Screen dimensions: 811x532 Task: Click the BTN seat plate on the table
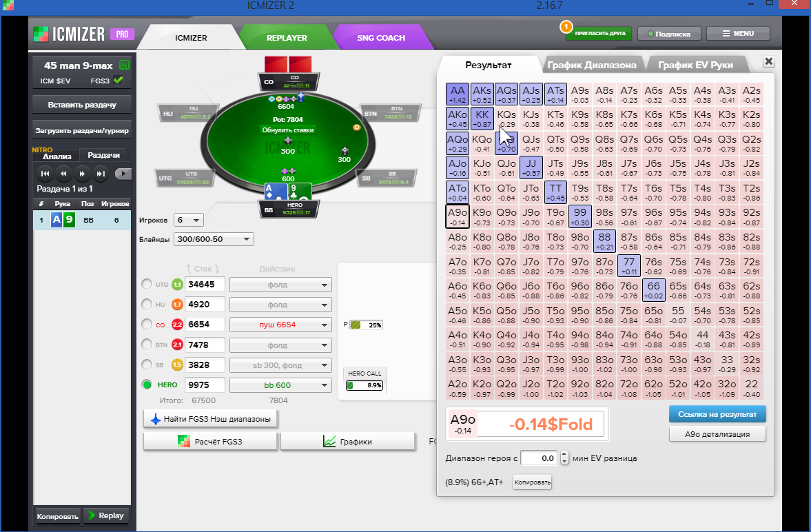(x=391, y=113)
